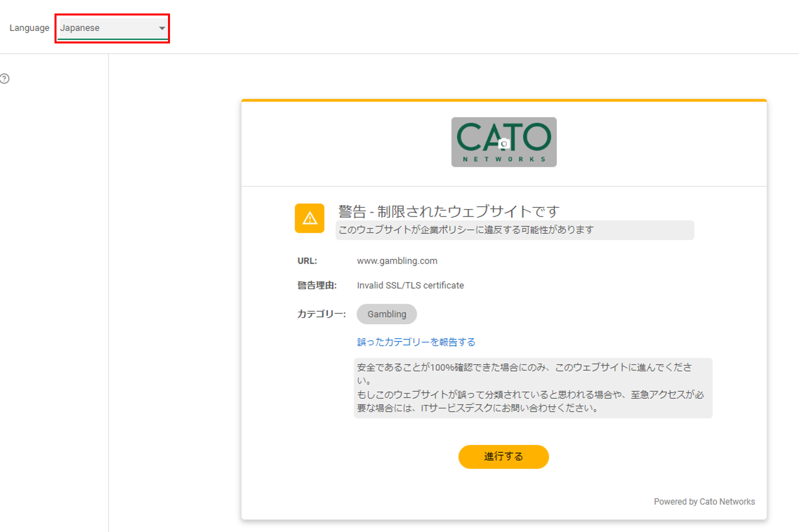Click the yellow warning triangle icon
The image size is (799, 532).
309,218
